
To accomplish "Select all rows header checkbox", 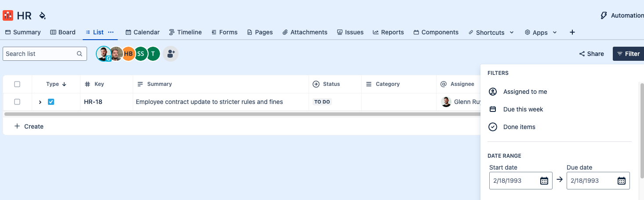I will pyautogui.click(x=17, y=84).
